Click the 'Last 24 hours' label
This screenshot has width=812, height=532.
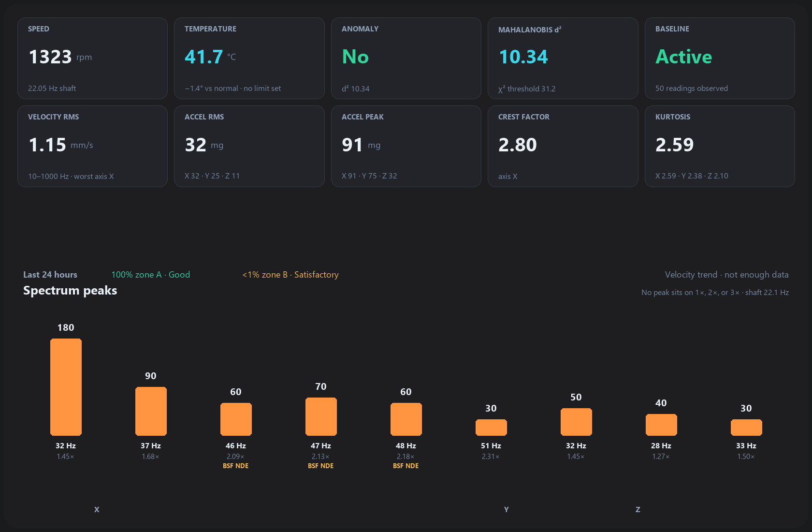pyautogui.click(x=50, y=275)
